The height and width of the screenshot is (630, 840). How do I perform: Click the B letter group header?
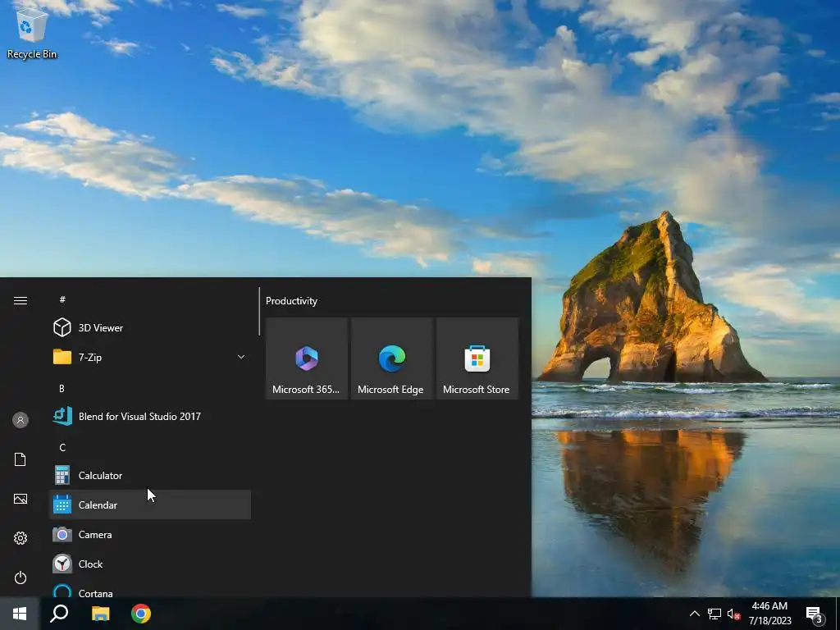tap(62, 388)
